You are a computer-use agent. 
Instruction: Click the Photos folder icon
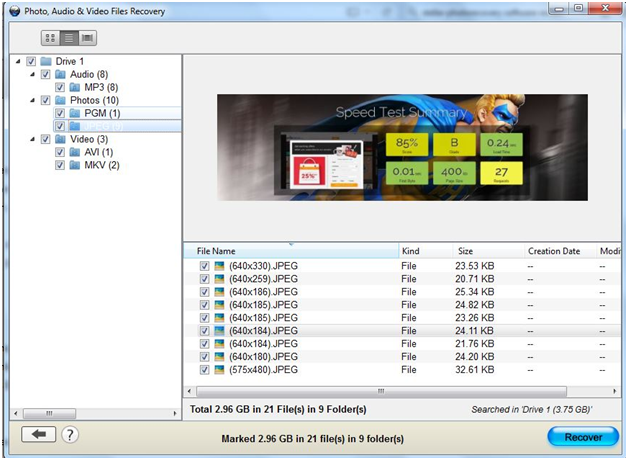click(x=60, y=100)
